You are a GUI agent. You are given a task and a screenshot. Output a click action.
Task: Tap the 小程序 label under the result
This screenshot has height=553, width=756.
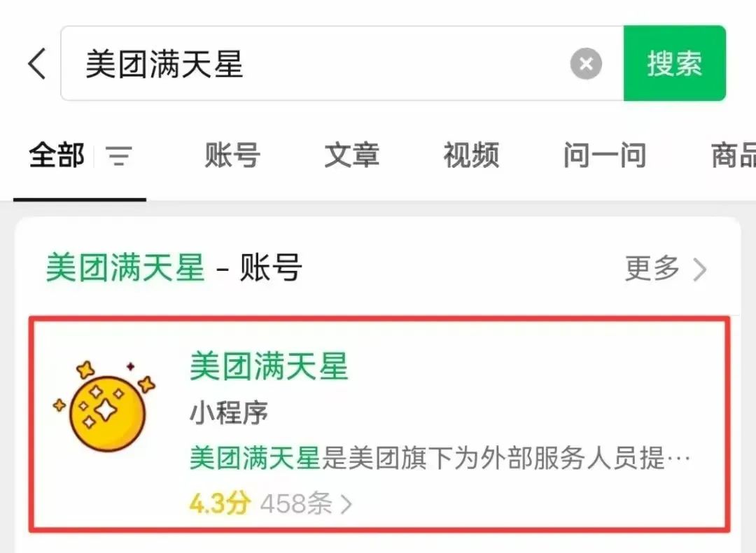(x=228, y=413)
